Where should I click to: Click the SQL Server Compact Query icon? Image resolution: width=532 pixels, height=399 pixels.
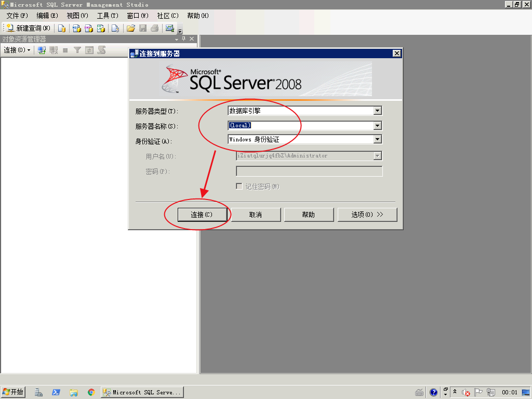[115, 28]
